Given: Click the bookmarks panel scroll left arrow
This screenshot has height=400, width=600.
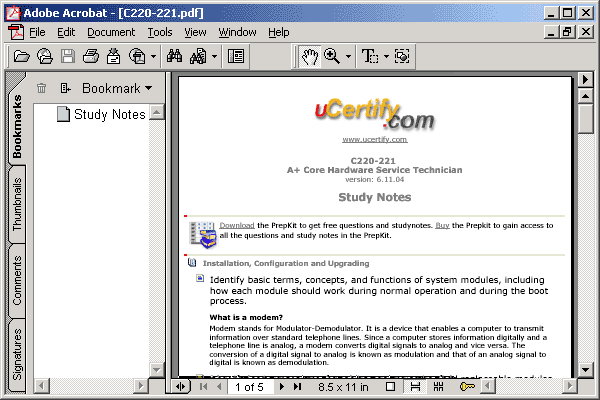Looking at the screenshot, I should click(41, 385).
